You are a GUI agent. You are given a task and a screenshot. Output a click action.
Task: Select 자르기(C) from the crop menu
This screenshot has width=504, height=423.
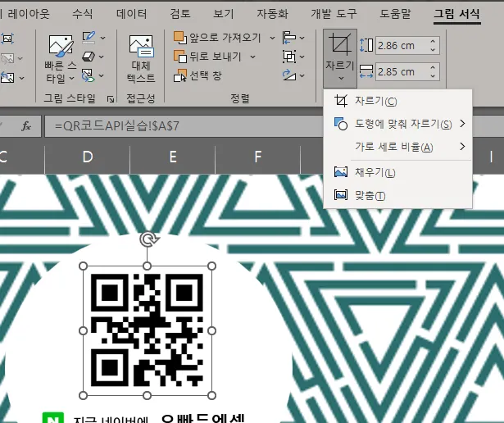(397, 101)
